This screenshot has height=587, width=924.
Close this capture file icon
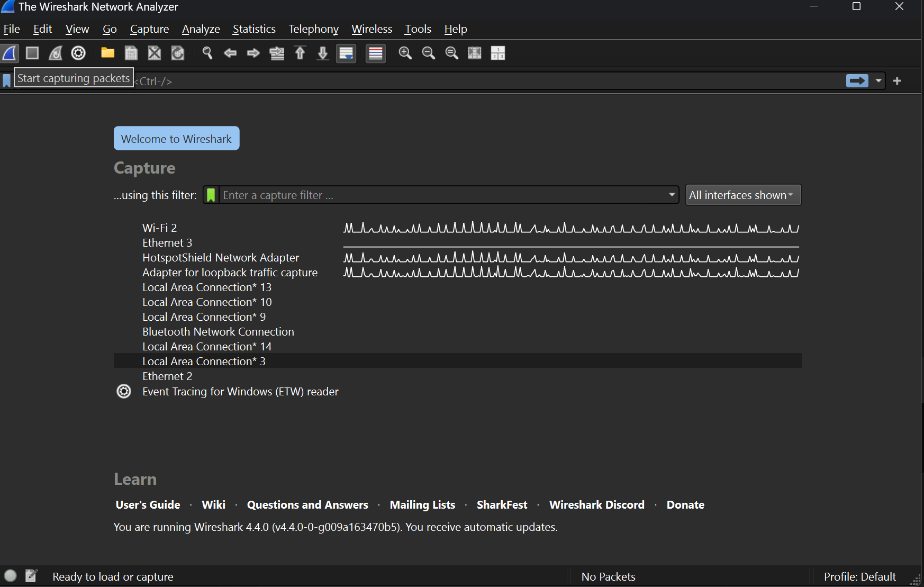click(x=155, y=53)
